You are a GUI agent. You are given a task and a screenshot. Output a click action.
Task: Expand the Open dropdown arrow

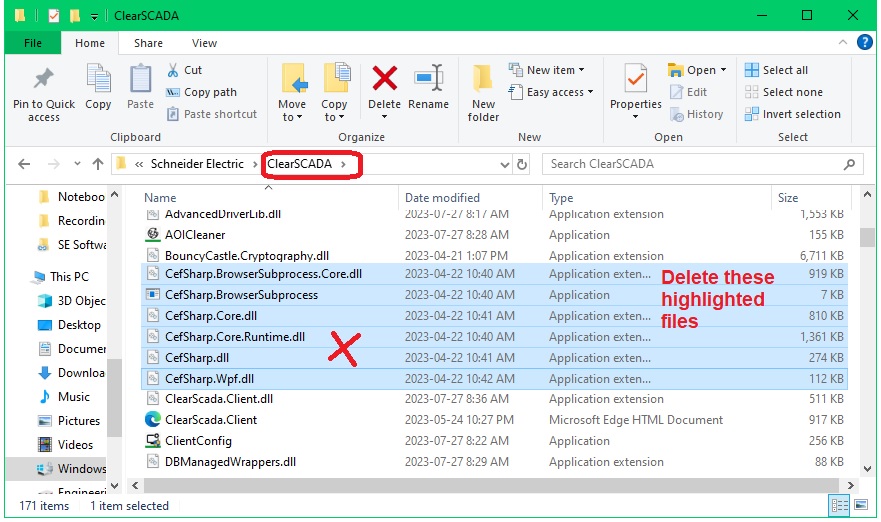[724, 70]
